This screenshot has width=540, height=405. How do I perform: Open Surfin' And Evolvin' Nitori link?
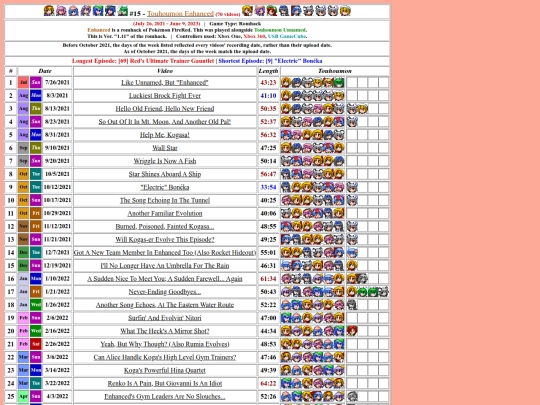[x=165, y=318]
